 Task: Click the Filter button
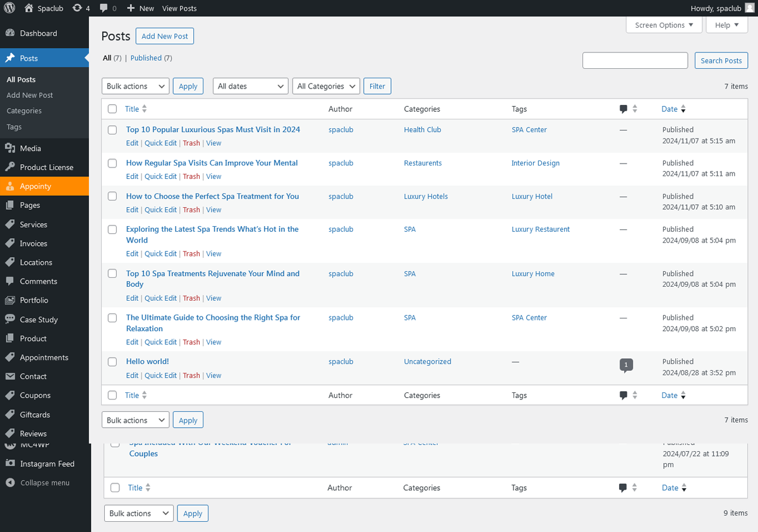click(377, 87)
